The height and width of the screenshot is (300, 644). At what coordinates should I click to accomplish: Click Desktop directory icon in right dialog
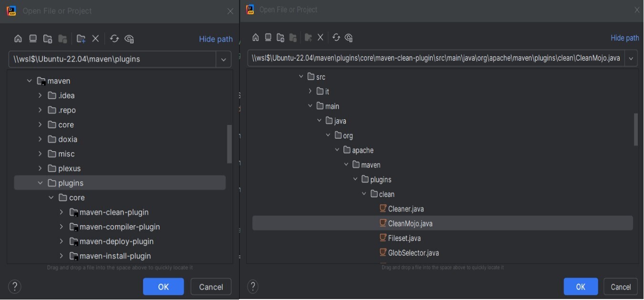(x=268, y=37)
